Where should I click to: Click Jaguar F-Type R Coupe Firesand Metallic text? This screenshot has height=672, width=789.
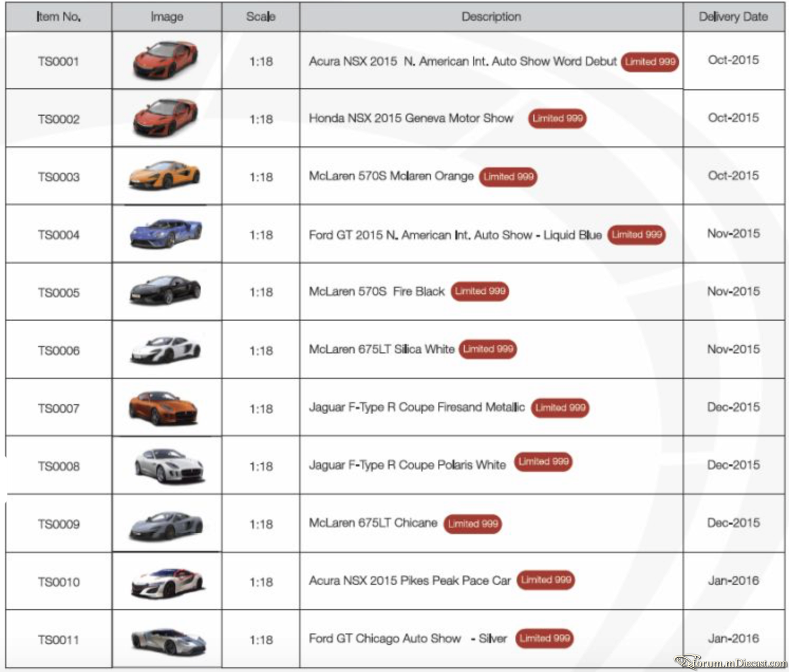tap(417, 407)
